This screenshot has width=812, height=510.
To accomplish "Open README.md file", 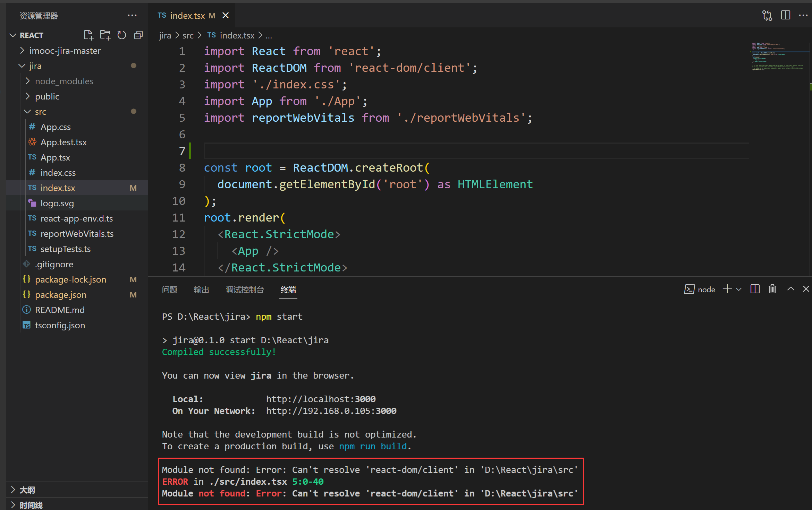I will pyautogui.click(x=77, y=310).
